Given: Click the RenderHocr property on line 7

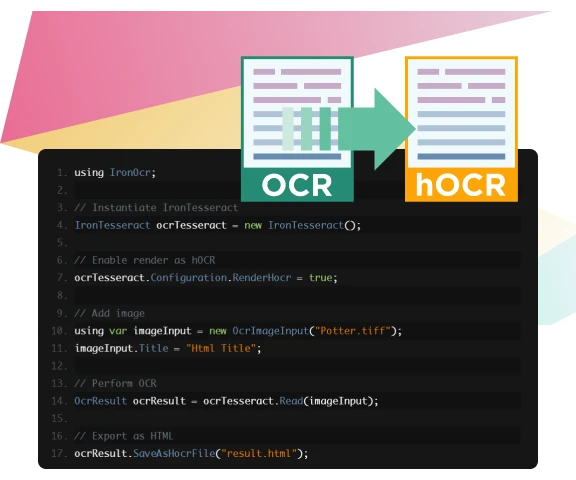Looking at the screenshot, I should (262, 278).
